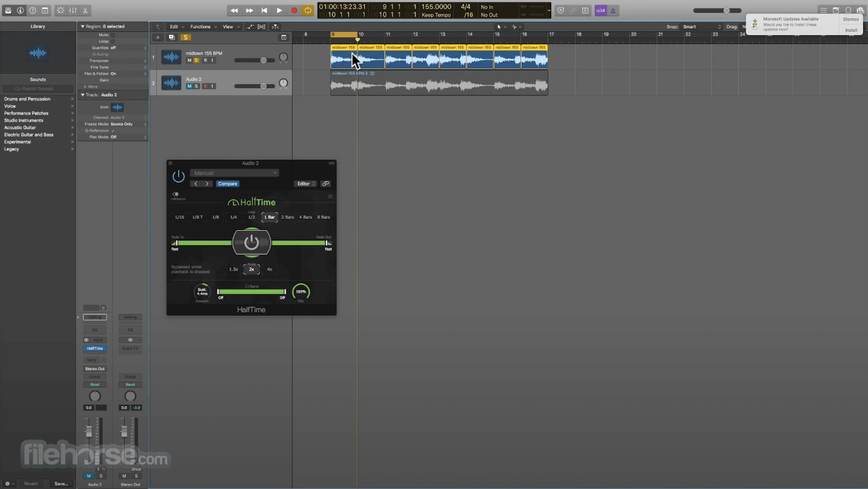
Task: Open the Left-click tool pointer menu
Action: (500, 26)
